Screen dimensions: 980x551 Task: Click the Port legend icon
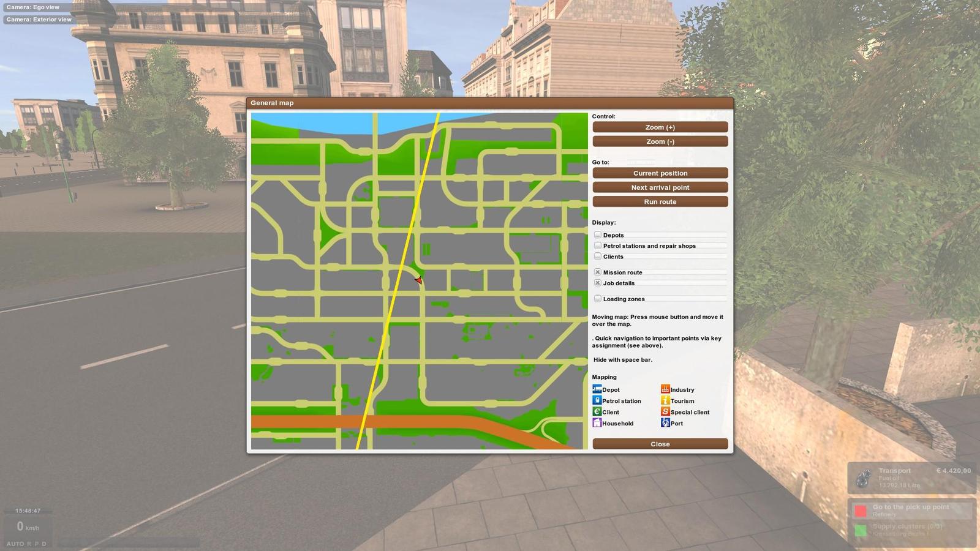[665, 423]
